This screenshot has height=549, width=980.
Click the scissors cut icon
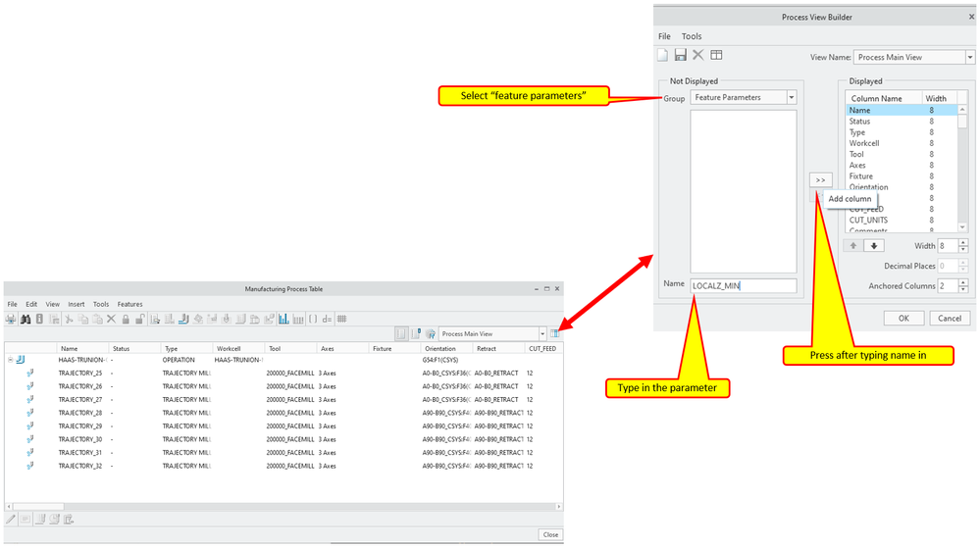(69, 320)
